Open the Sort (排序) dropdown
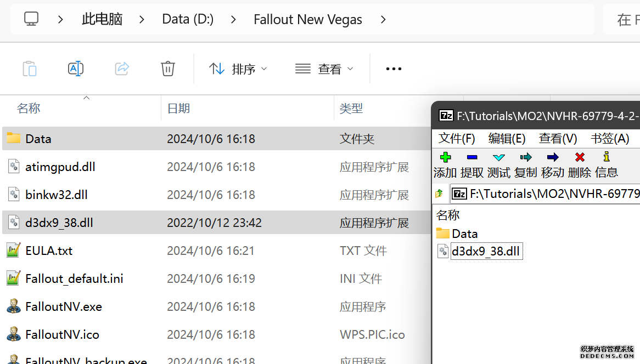Viewport: 640px width, 364px height. [238, 69]
